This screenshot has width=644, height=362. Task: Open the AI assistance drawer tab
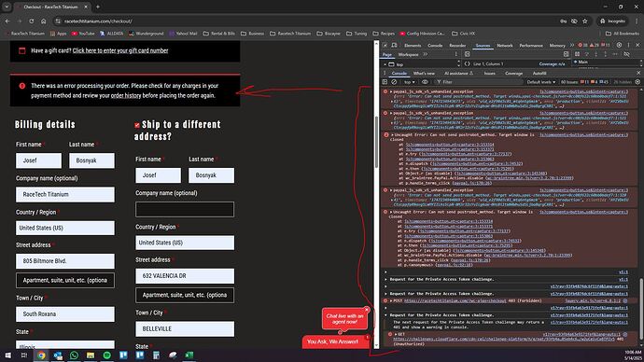459,73
